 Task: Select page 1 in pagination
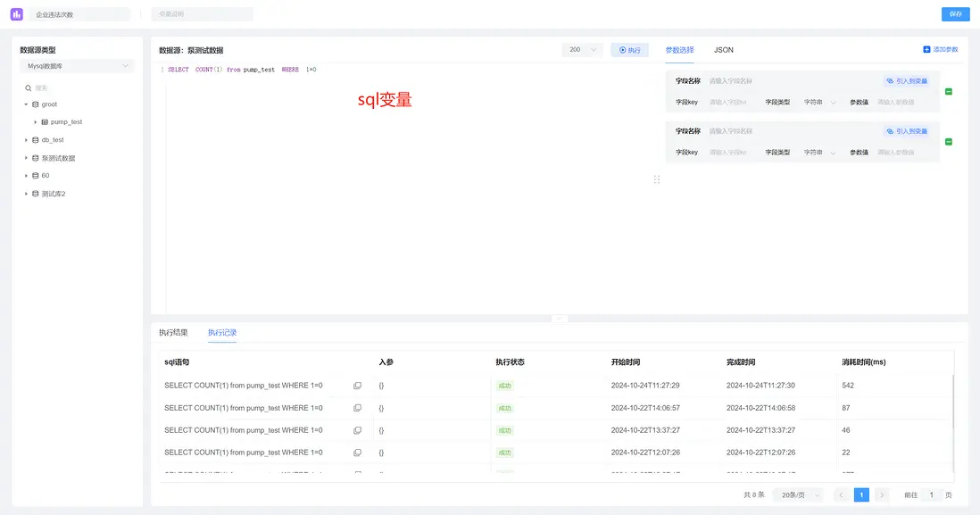pos(861,495)
